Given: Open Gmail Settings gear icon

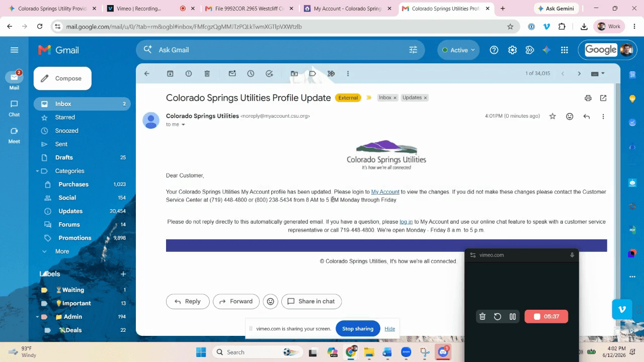Looking at the screenshot, I should pyautogui.click(x=512, y=50).
